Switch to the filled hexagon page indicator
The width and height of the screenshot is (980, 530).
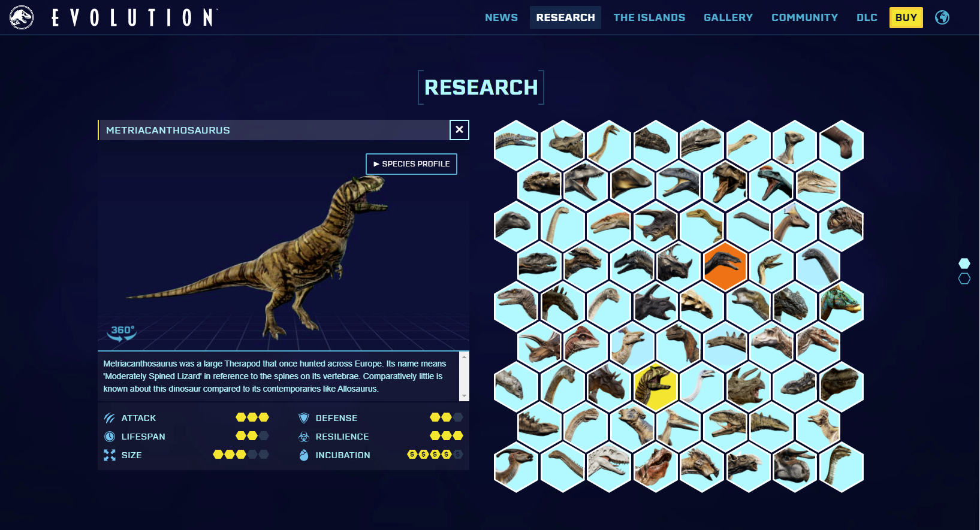pos(964,264)
